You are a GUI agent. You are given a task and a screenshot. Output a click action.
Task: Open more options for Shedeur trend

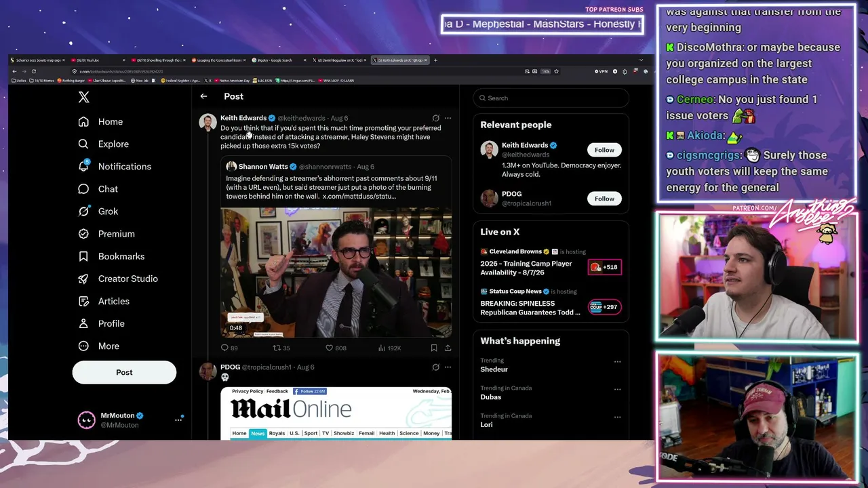click(x=617, y=362)
